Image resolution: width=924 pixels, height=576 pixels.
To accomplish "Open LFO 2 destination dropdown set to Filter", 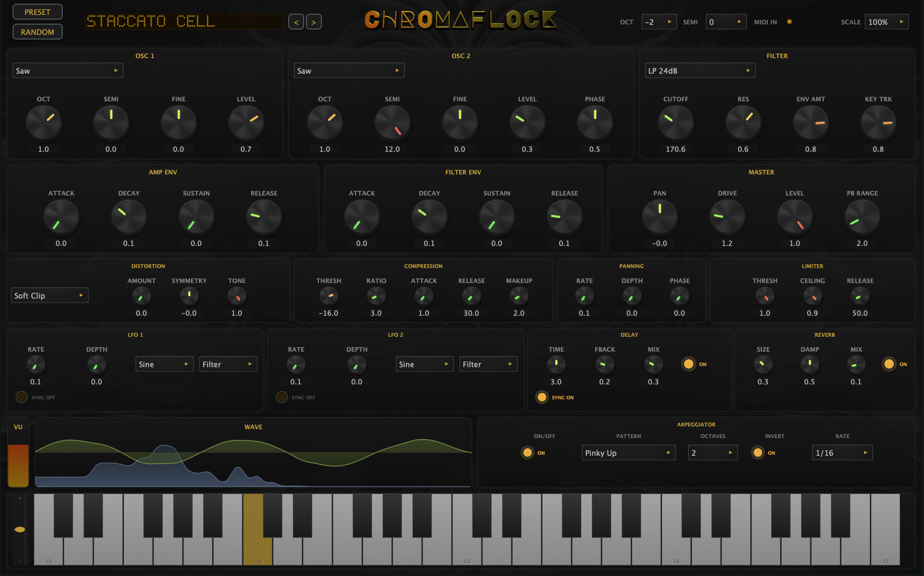I will pyautogui.click(x=488, y=364).
